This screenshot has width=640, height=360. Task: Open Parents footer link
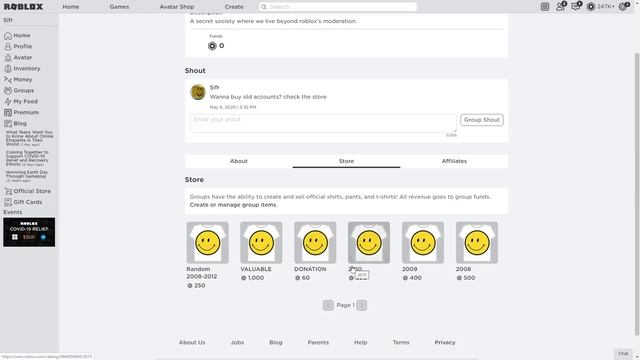point(318,342)
